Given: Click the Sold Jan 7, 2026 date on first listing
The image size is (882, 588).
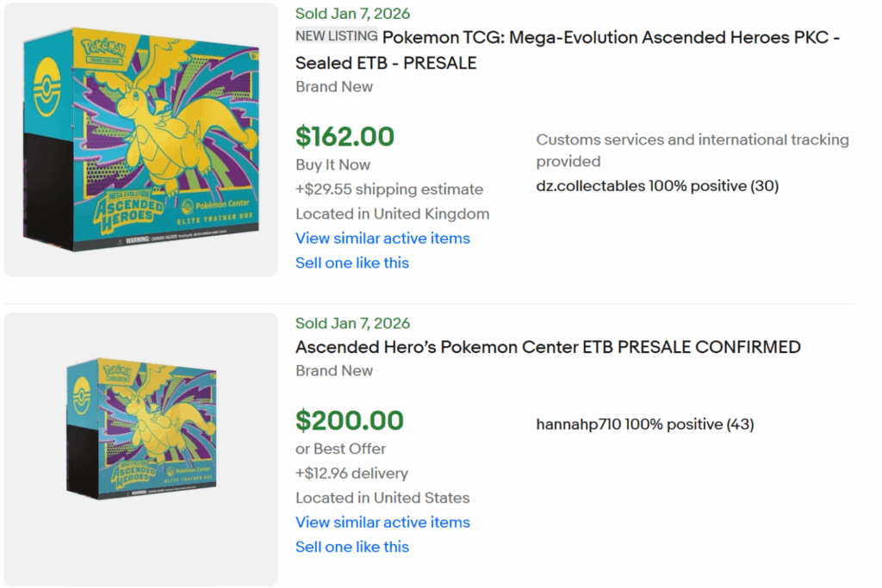Looking at the screenshot, I should 352,13.
